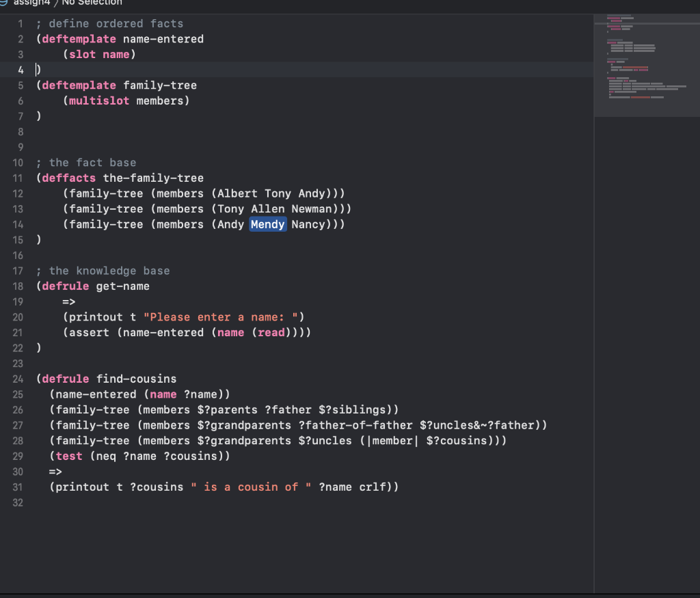700x598 pixels.
Task: Click the read function call on line 21
Action: pos(271,332)
